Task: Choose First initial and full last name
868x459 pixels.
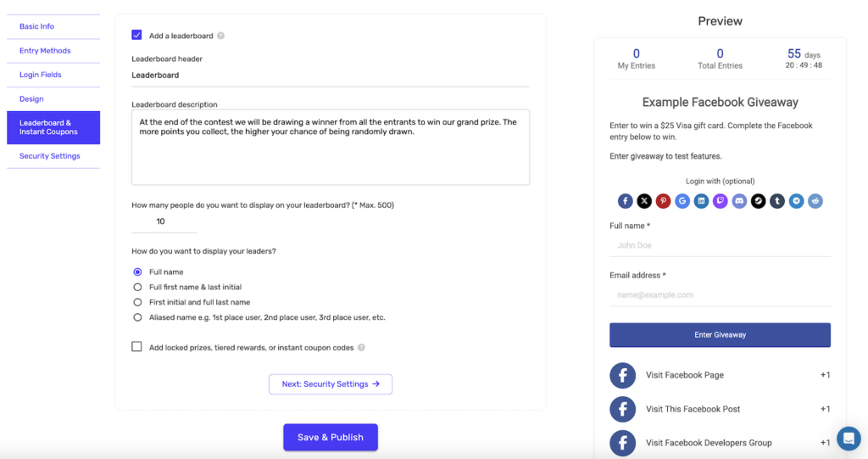Action: (x=137, y=302)
